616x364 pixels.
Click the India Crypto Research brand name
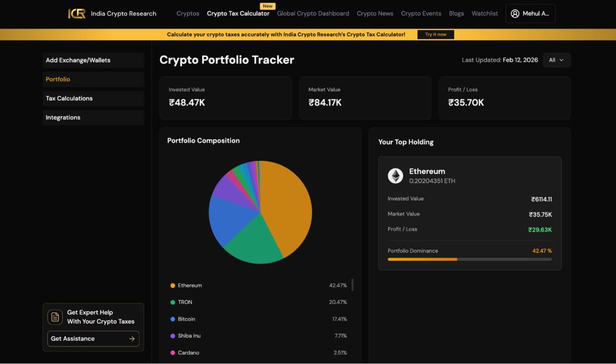(x=124, y=14)
